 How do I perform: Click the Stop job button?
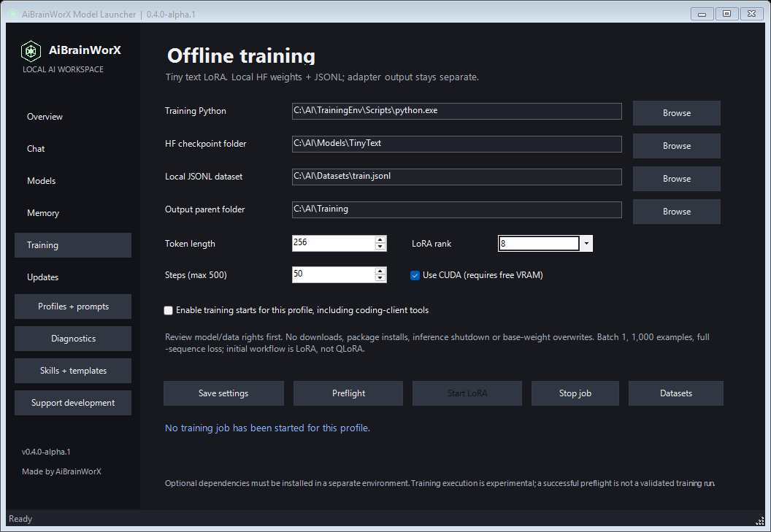click(575, 393)
